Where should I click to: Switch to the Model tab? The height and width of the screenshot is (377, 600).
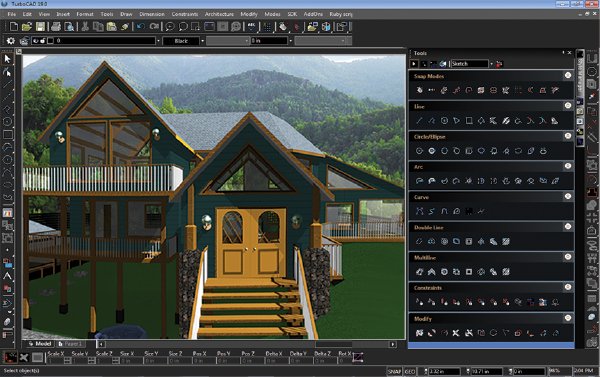[40, 344]
